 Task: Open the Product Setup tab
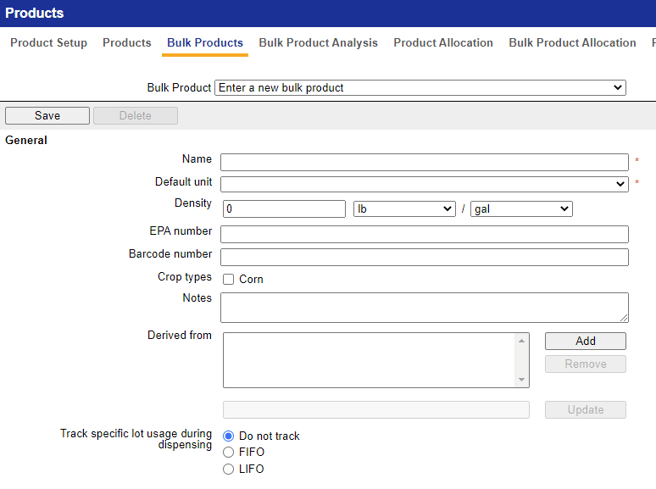click(49, 43)
